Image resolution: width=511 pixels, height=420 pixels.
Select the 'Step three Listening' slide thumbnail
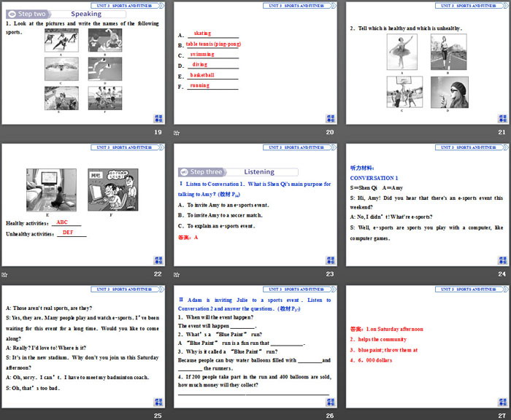coord(255,205)
